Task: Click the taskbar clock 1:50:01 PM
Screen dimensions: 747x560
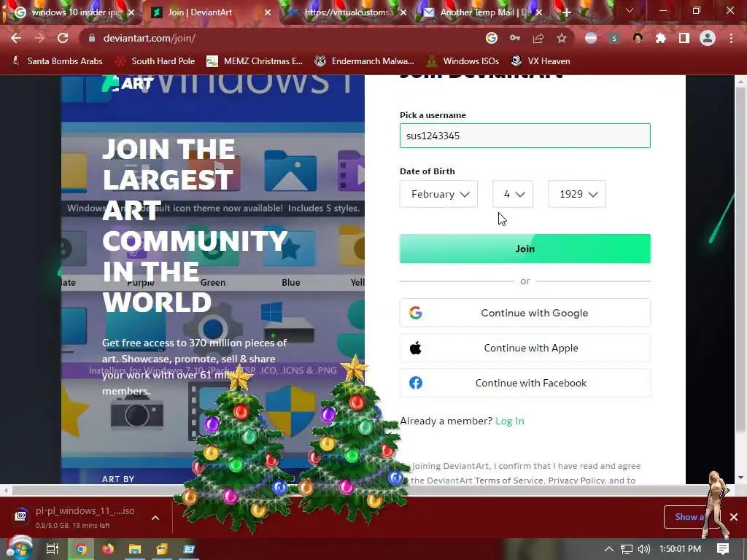Action: [680, 549]
